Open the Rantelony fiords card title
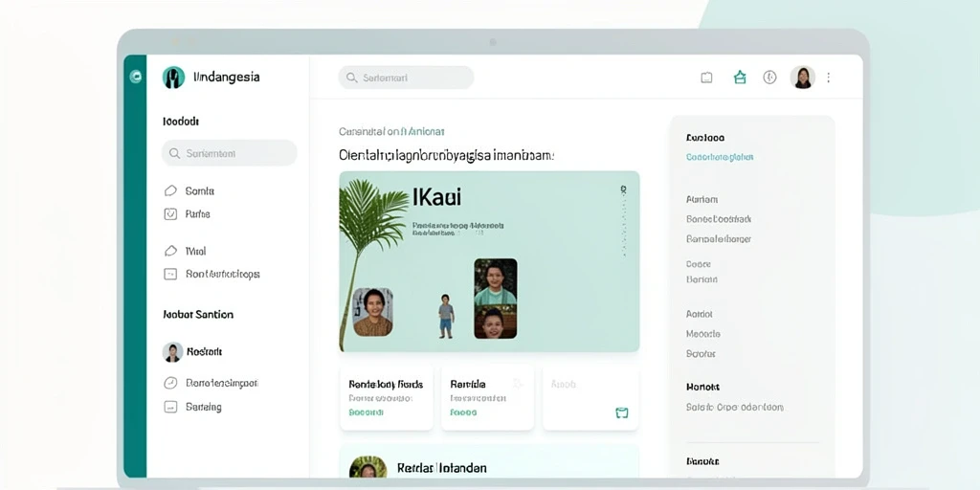 [x=386, y=384]
